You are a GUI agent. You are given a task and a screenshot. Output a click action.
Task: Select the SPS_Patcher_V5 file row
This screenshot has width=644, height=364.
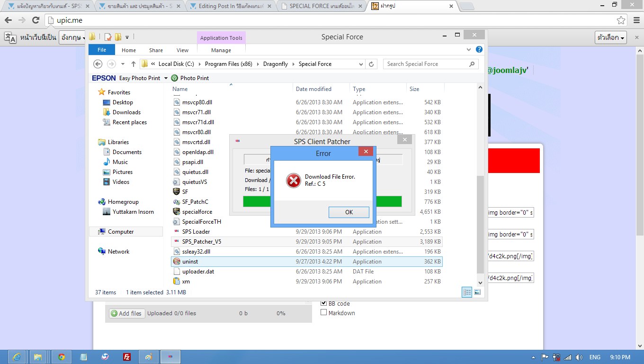point(306,242)
